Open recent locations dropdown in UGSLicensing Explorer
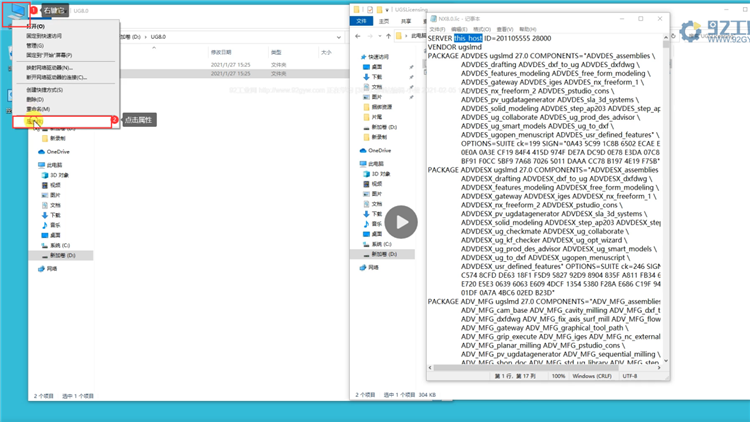Viewport: 750px width, 422px height. (379, 36)
